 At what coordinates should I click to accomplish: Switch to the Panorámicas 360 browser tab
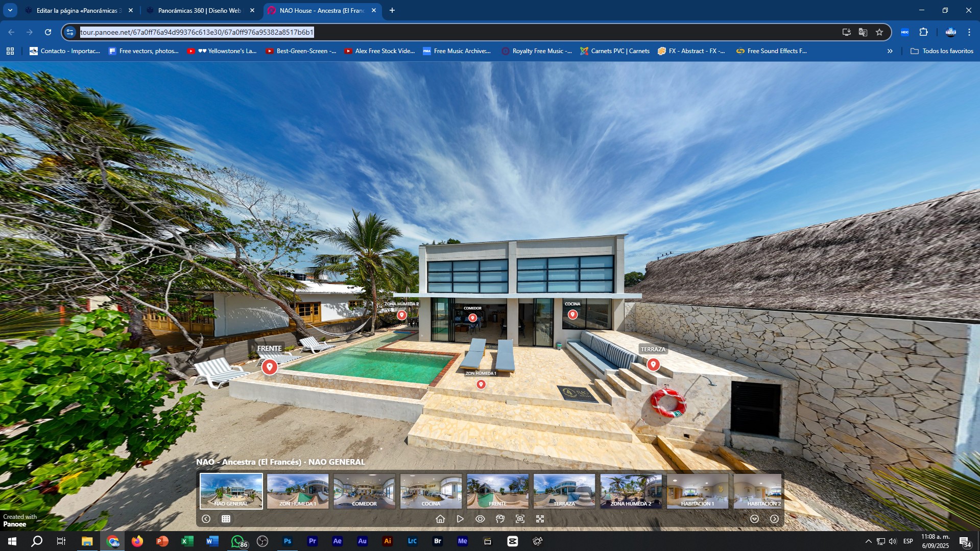coord(199,10)
